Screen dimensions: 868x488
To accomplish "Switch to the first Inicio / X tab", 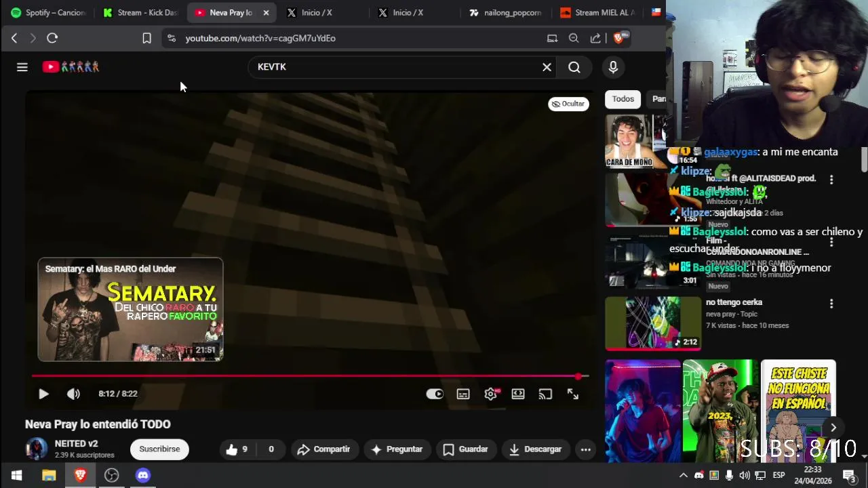I will [319, 13].
